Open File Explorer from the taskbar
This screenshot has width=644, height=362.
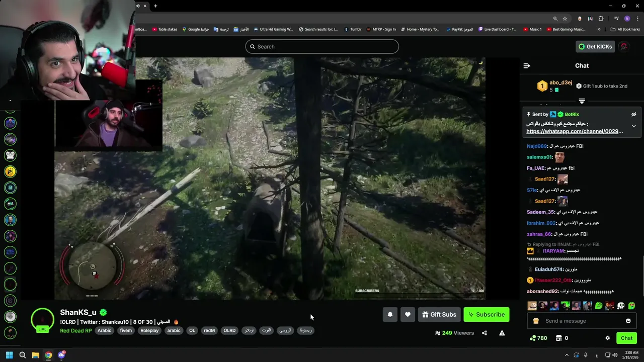pos(35,355)
